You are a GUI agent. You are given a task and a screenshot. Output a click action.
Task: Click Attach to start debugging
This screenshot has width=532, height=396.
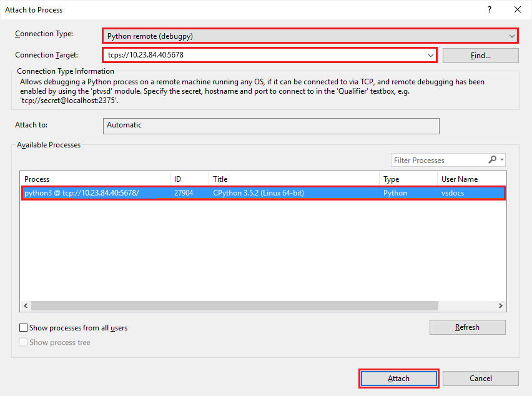pos(398,378)
